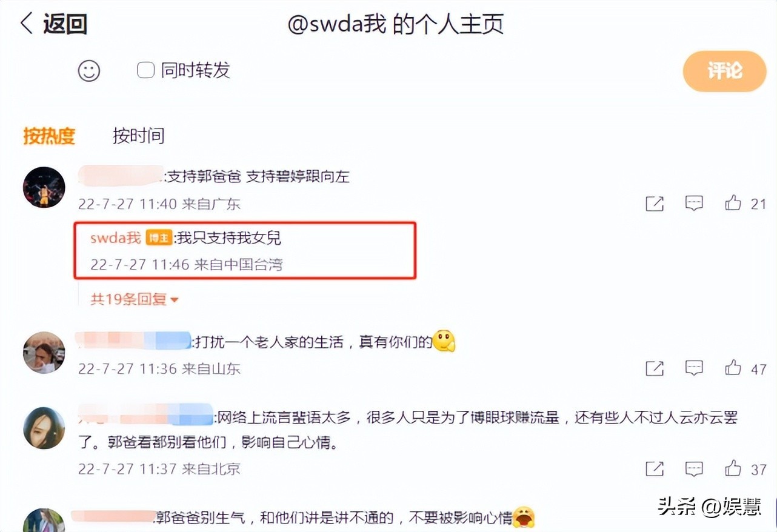This screenshot has width=777, height=532.
Task: Sort comments by 按时间
Action: (138, 136)
